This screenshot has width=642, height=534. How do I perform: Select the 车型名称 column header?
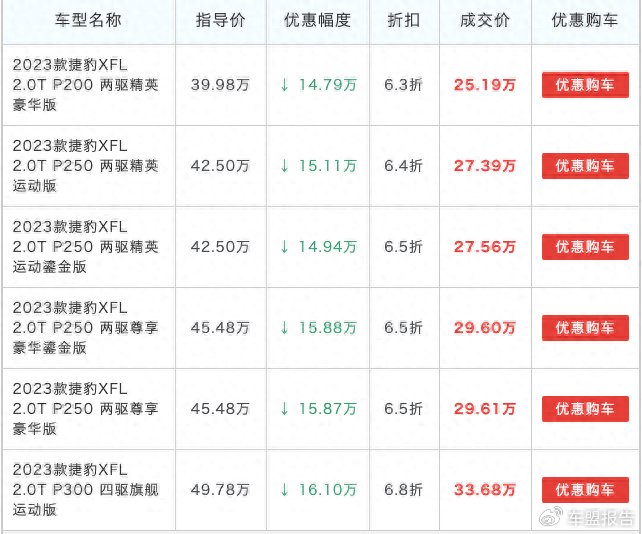tap(88, 21)
